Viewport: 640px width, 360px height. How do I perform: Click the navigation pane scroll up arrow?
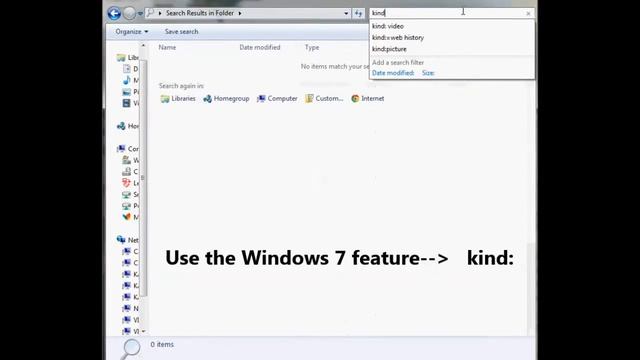coord(143,46)
